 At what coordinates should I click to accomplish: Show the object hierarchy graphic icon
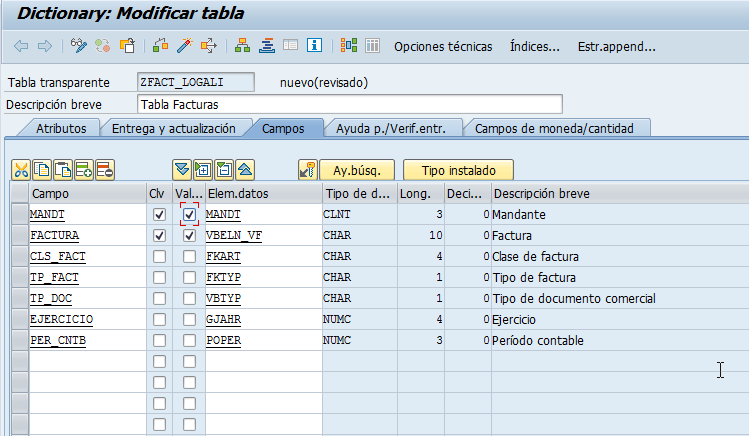click(243, 46)
